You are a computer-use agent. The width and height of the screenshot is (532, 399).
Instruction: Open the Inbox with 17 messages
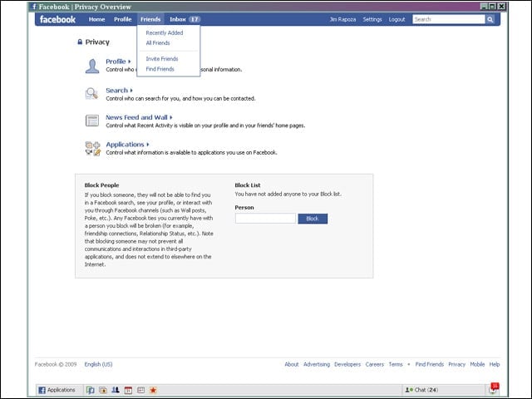pos(185,19)
